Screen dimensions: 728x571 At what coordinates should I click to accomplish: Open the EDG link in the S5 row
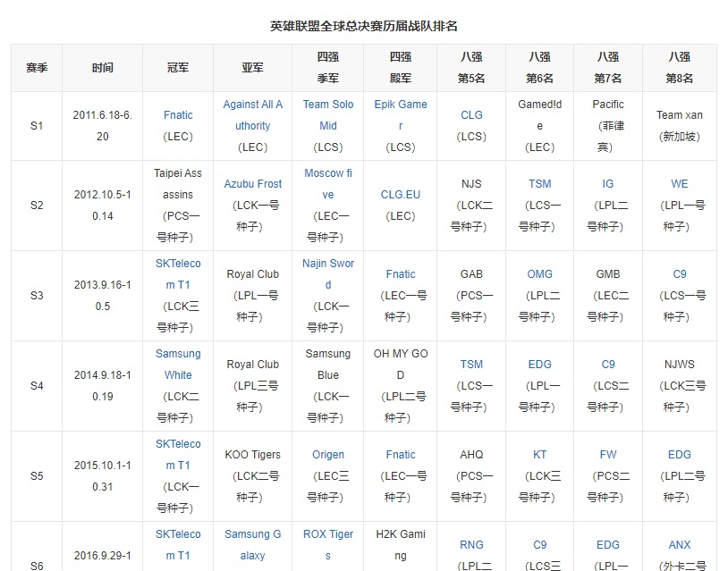(679, 455)
